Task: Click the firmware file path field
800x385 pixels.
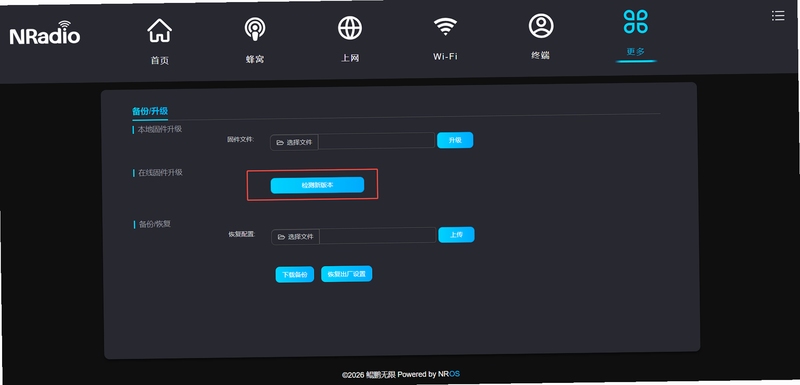Action: pos(377,141)
